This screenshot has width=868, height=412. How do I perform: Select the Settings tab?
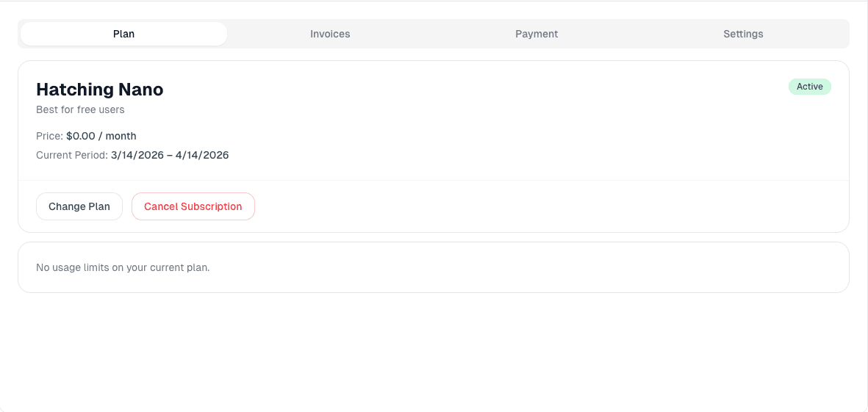point(743,34)
